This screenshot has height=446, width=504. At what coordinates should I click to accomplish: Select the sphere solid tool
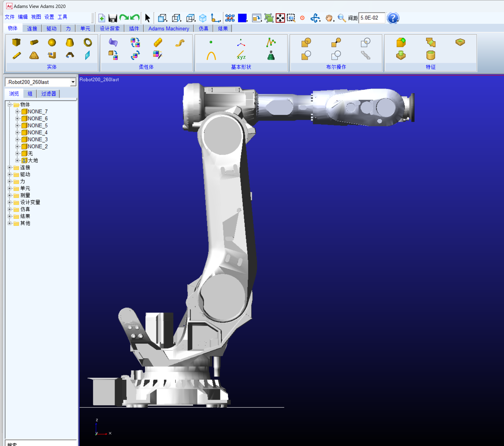coord(52,42)
